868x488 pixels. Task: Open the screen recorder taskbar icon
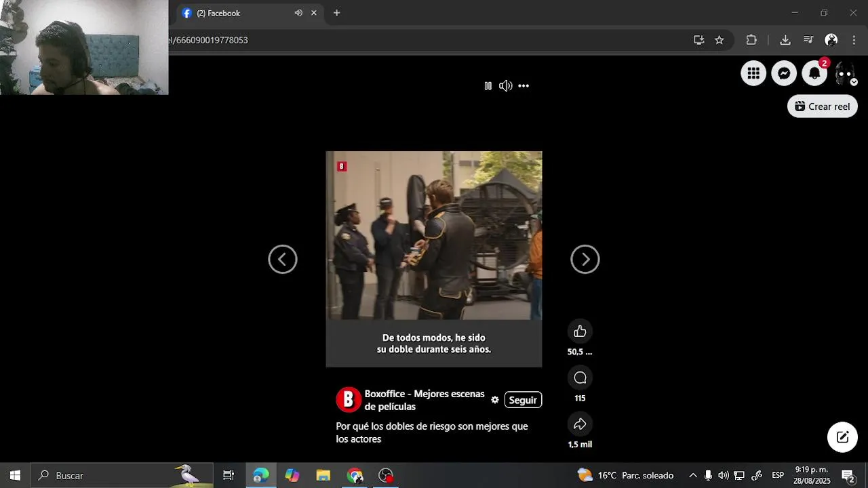[386, 475]
